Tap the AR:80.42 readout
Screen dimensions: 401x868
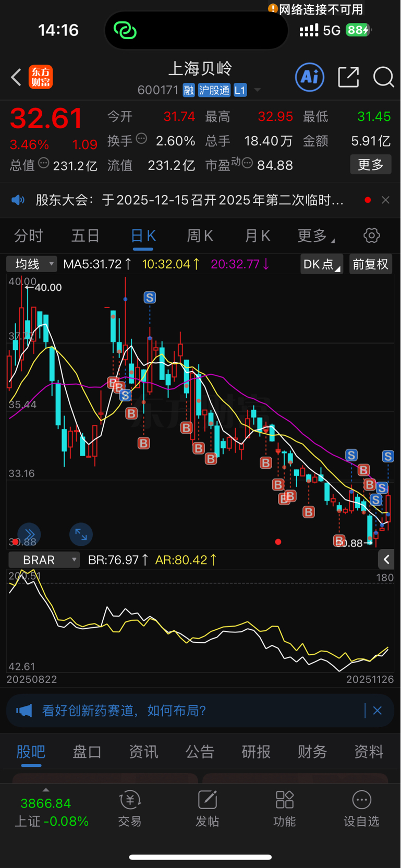186,560
